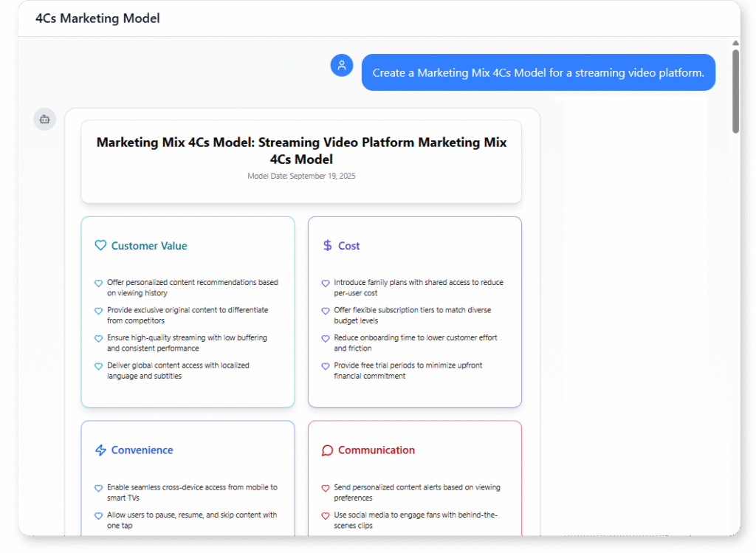This screenshot has width=756, height=553.
Task: Select the heart bullet before personalized content recommendations
Action: coord(98,283)
